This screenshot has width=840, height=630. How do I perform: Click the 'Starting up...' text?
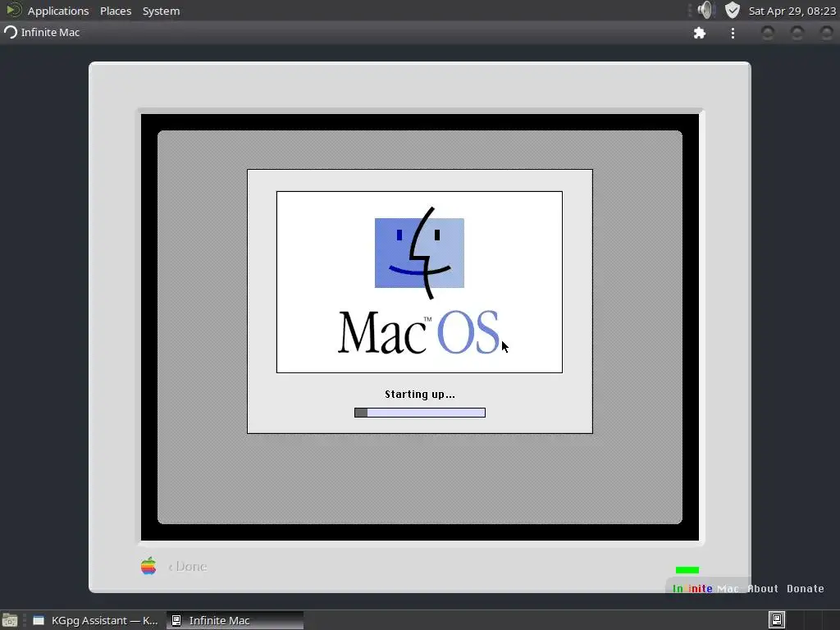click(420, 395)
